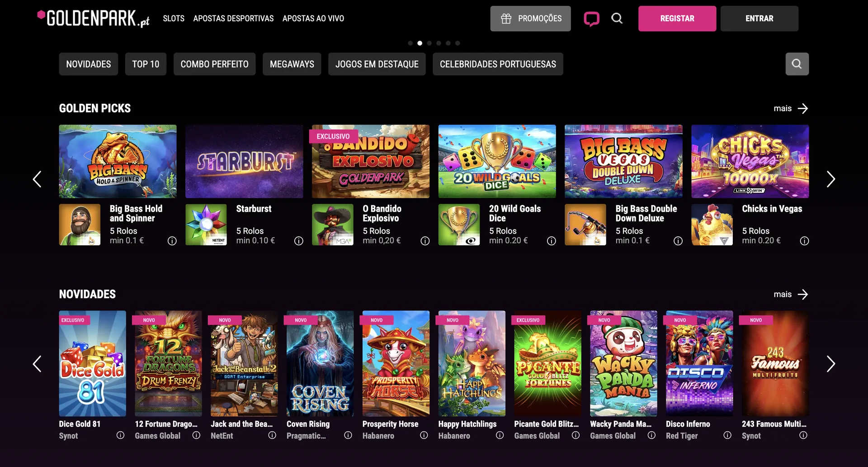Click the header search magnifier icon
The width and height of the screenshot is (868, 467).
click(x=617, y=19)
